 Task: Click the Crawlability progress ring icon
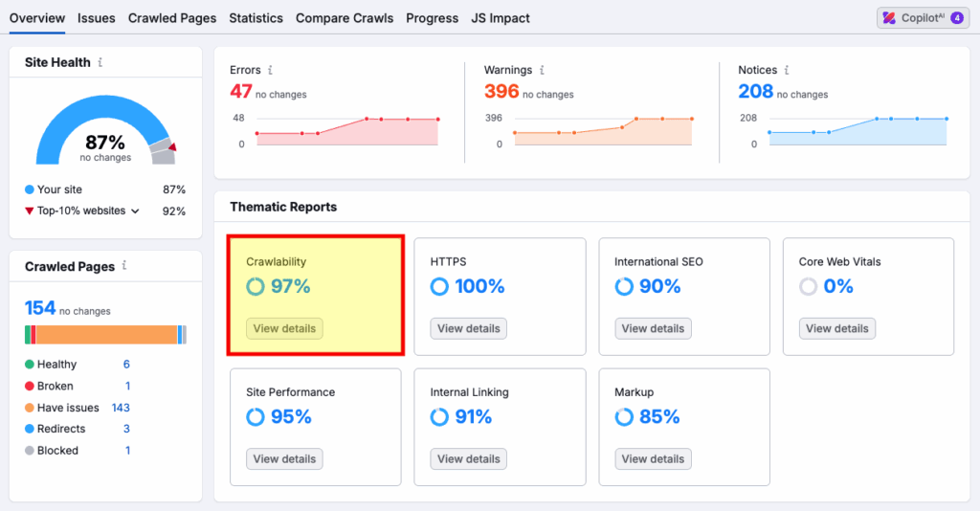[x=255, y=287]
